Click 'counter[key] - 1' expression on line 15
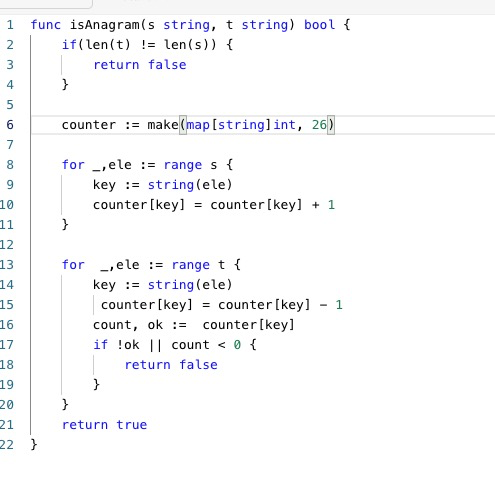 tap(280, 305)
